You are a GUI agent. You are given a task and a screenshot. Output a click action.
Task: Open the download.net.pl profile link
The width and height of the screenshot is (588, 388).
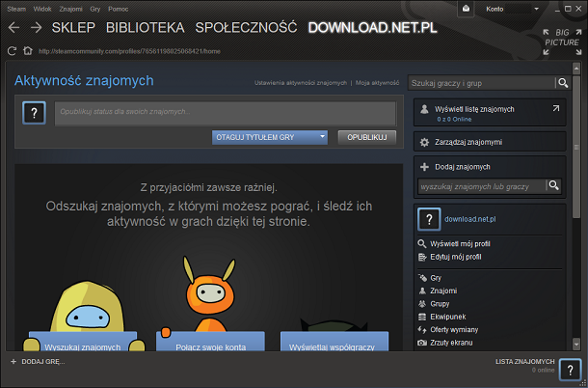tap(470, 219)
